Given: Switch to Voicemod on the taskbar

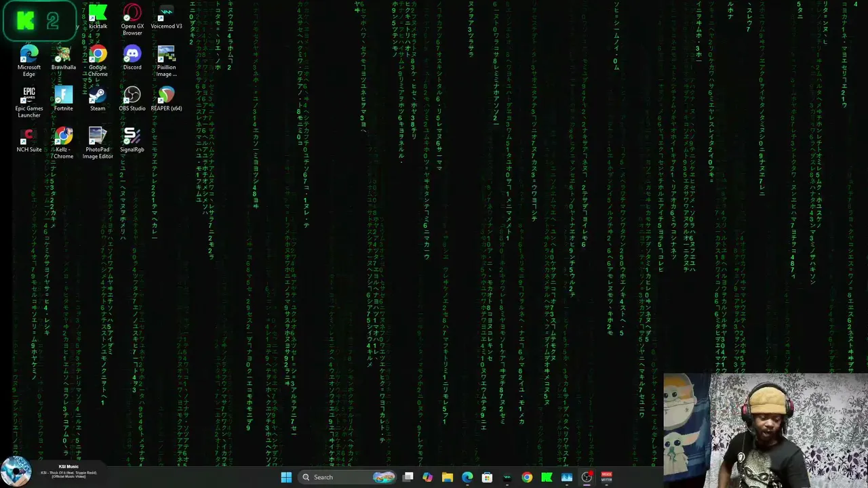Looking at the screenshot, I should (x=507, y=477).
